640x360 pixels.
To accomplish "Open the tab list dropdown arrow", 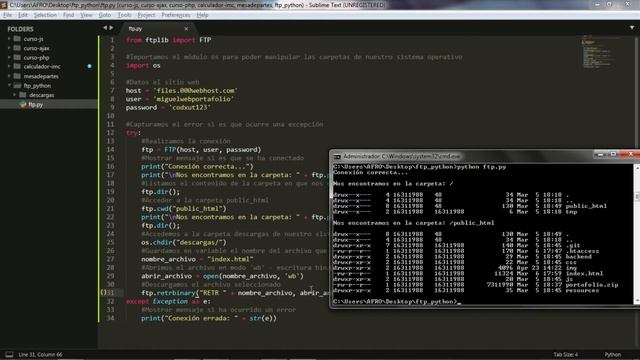I will click(631, 28).
